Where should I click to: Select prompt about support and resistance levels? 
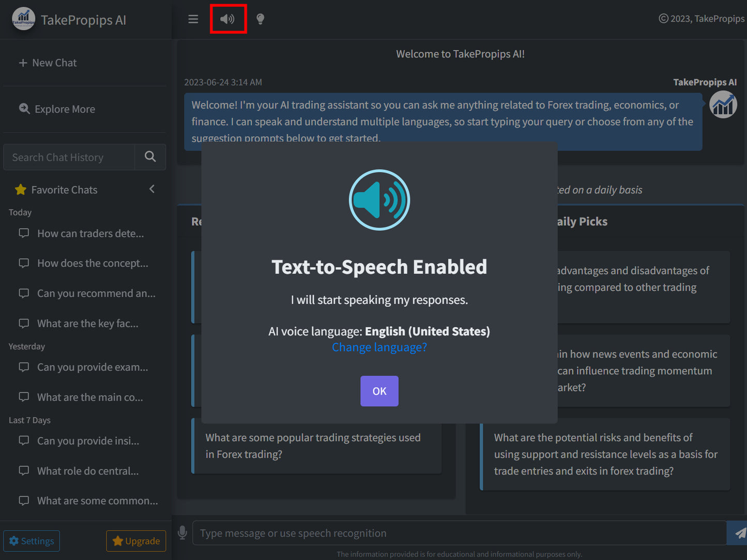pyautogui.click(x=605, y=454)
